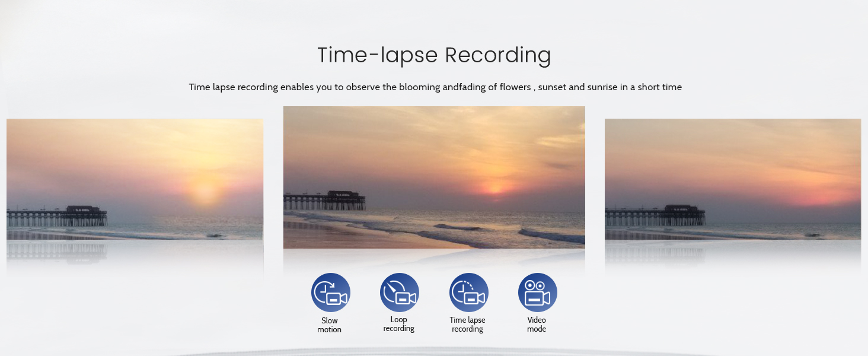
Task: Click the 'Slow motion' text label
Action: click(x=329, y=325)
